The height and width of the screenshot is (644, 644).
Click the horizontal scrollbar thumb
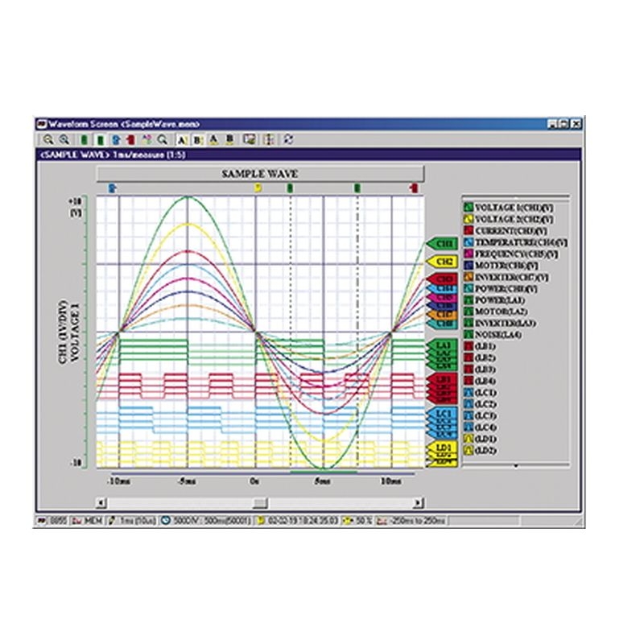260,502
